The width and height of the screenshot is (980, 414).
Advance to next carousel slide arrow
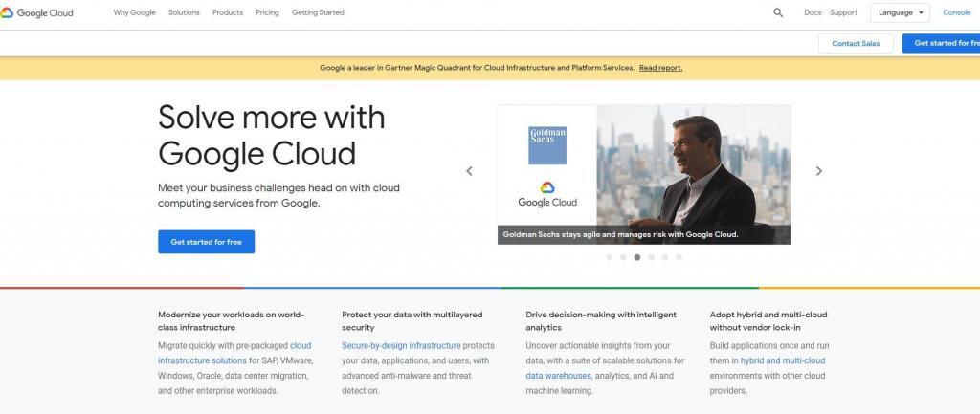819,171
